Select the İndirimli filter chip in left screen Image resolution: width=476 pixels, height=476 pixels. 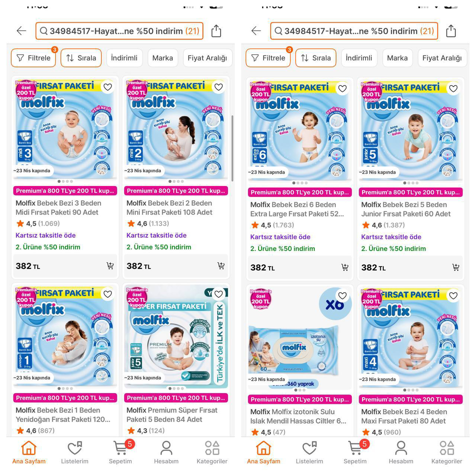point(124,58)
